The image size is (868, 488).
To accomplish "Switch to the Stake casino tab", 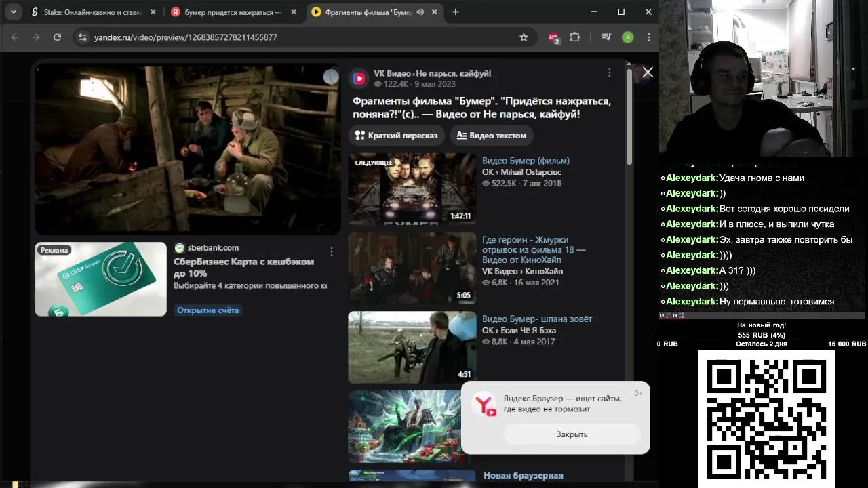I will 92,12.
